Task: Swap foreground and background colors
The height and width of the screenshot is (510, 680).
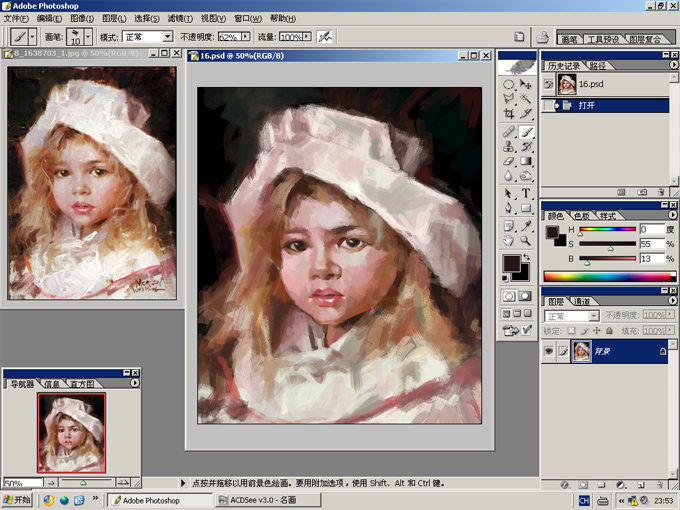Action: point(526,257)
